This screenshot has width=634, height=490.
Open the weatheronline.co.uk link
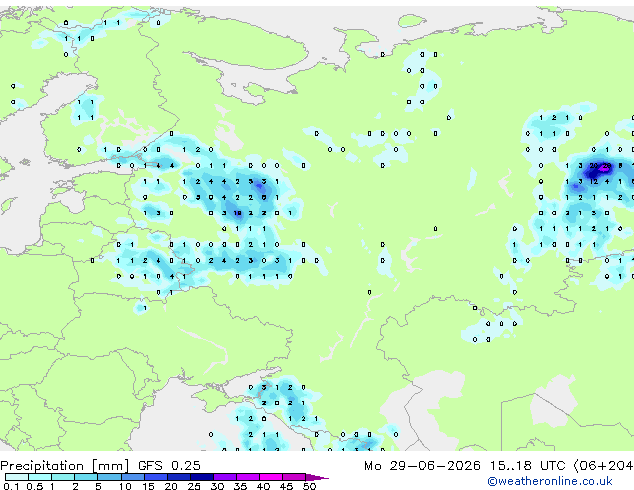coord(550,481)
